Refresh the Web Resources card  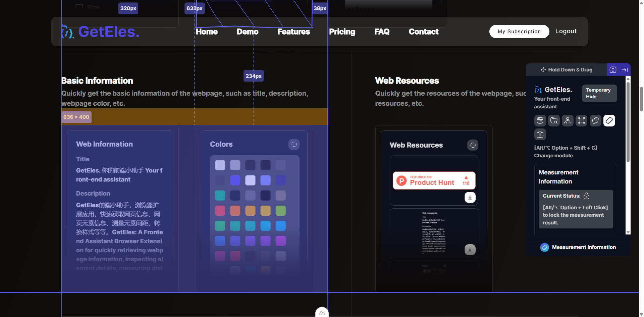click(x=473, y=145)
